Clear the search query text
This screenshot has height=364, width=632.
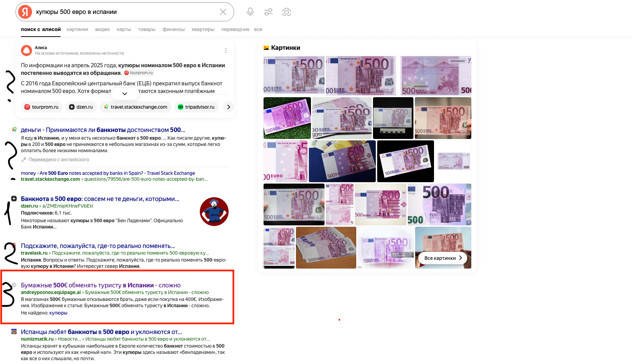point(223,12)
